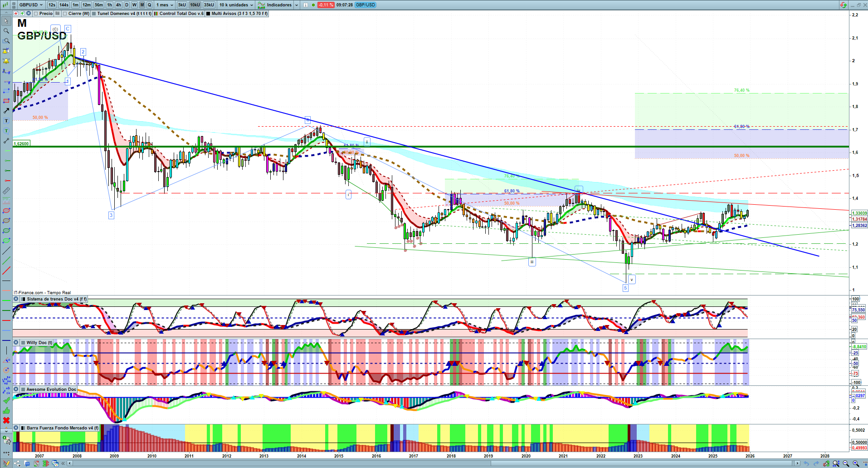
Task: Select the 12m timeframe
Action: 87,5
